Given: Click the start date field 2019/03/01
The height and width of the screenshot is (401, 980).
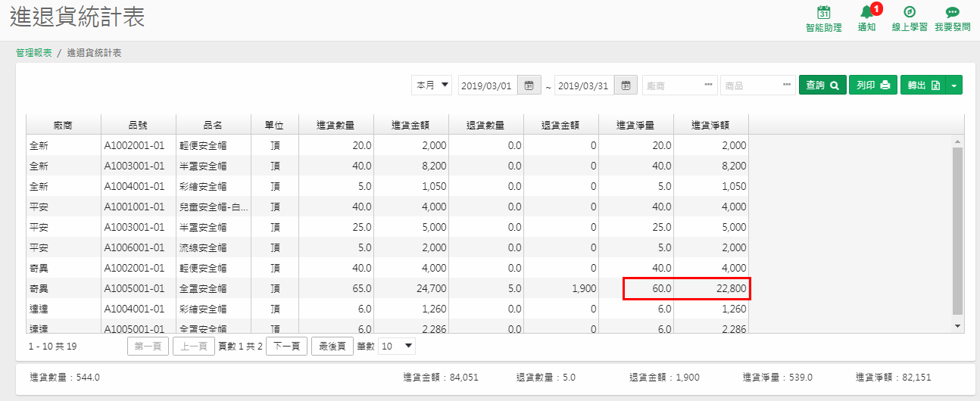Looking at the screenshot, I should [x=488, y=85].
